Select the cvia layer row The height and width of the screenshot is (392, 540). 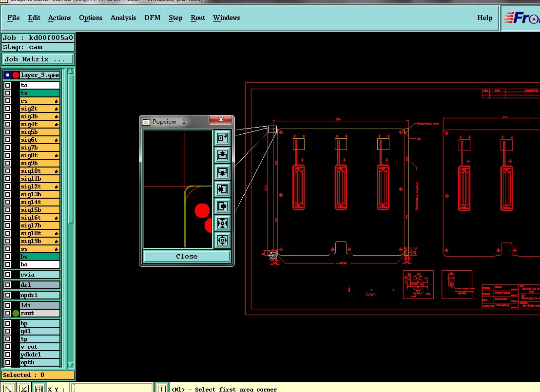click(x=39, y=275)
